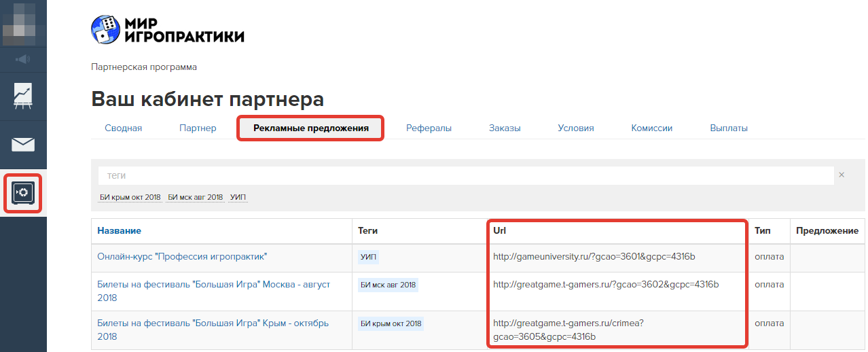Click the Тип column header

tap(762, 230)
